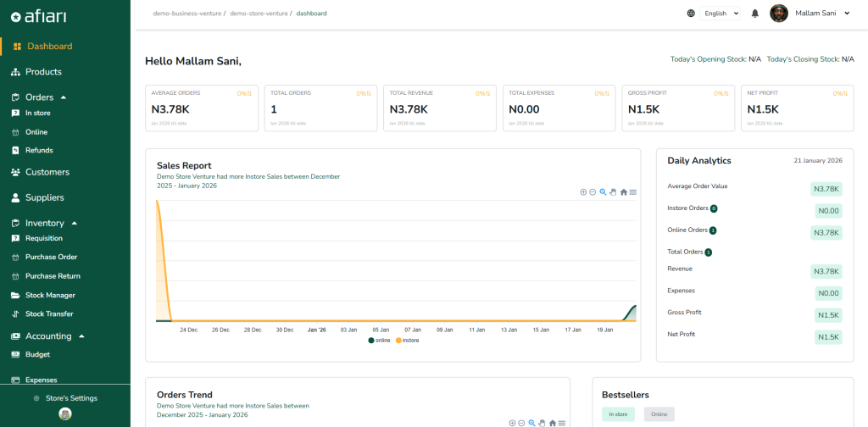Toggle the instore series in chart legend

(x=407, y=340)
